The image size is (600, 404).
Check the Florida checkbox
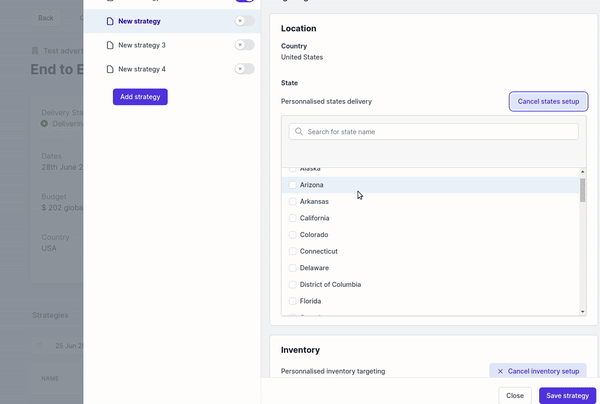(293, 301)
